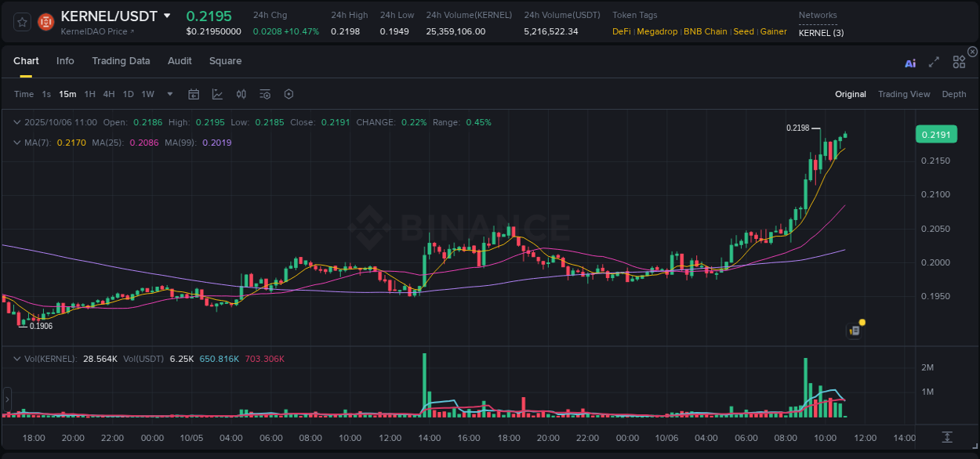
Task: Open the OHLC candle comparison icon
Action: click(x=241, y=94)
